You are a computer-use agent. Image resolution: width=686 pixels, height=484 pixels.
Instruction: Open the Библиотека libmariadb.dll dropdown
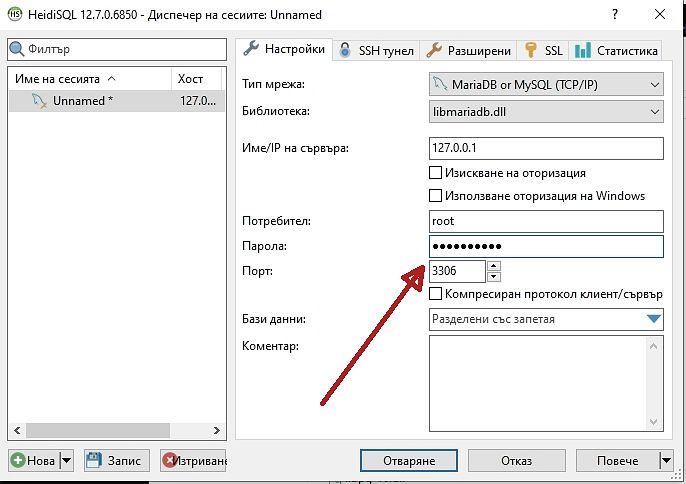546,112
